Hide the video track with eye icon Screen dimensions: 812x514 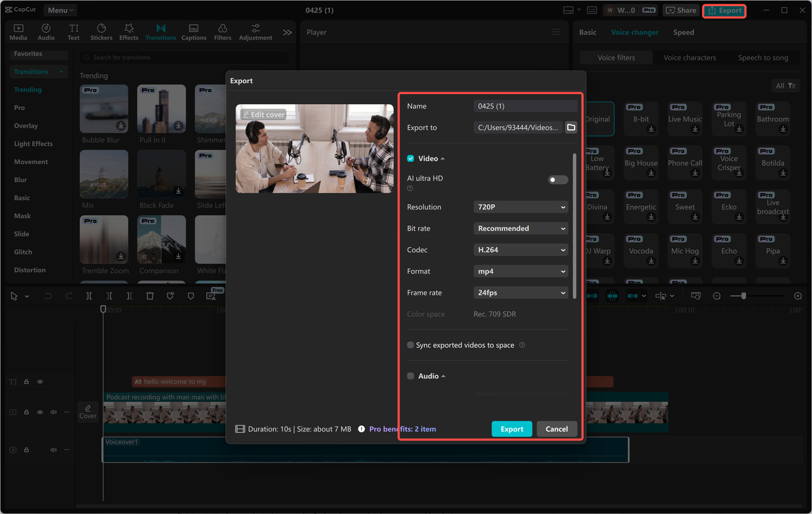click(40, 412)
